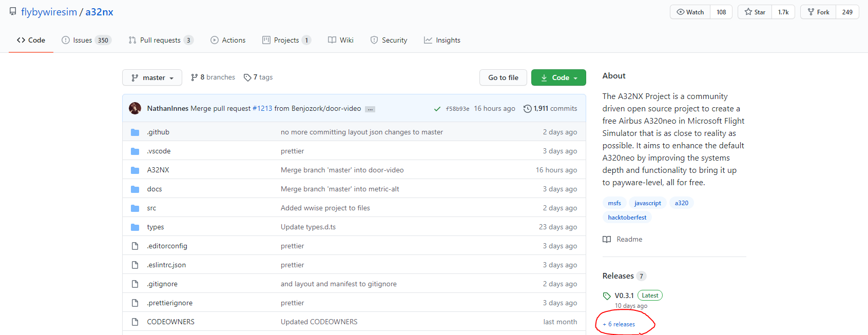Click the CODEOWNERS file icon
868x335 pixels.
click(135, 322)
